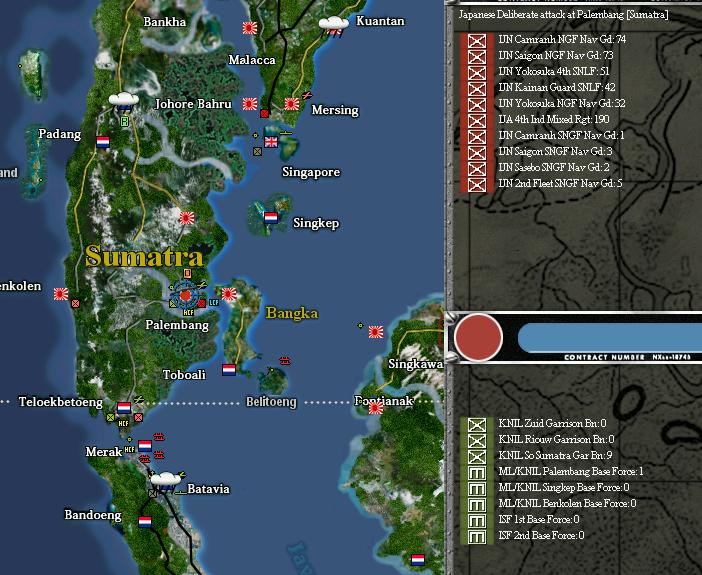
Task: Click the Singapore map label
Action: point(311,172)
